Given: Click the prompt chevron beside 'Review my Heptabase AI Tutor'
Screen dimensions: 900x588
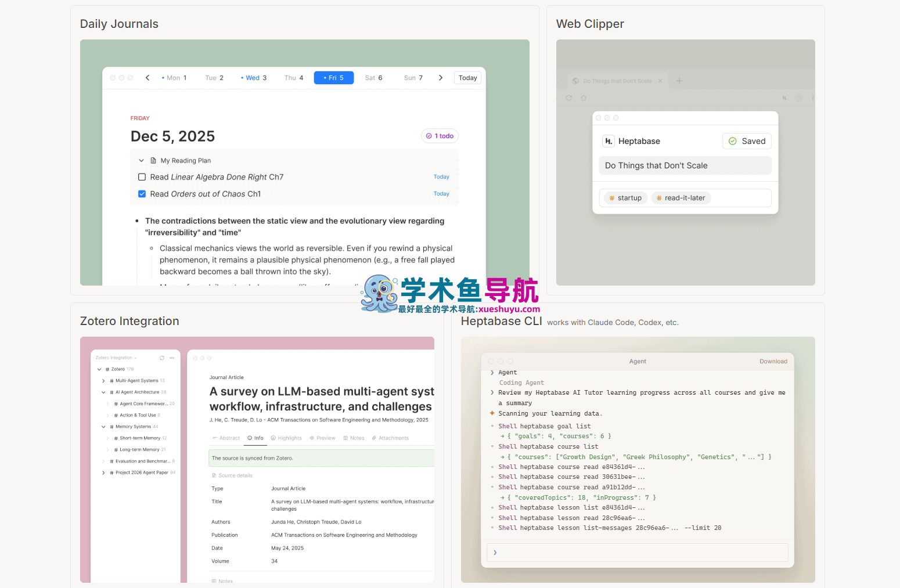Looking at the screenshot, I should (492, 392).
